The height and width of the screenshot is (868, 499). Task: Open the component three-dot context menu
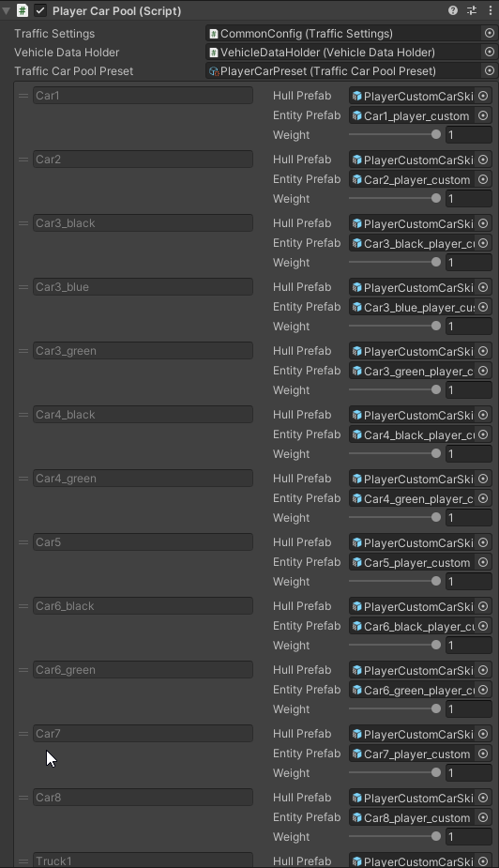click(491, 10)
